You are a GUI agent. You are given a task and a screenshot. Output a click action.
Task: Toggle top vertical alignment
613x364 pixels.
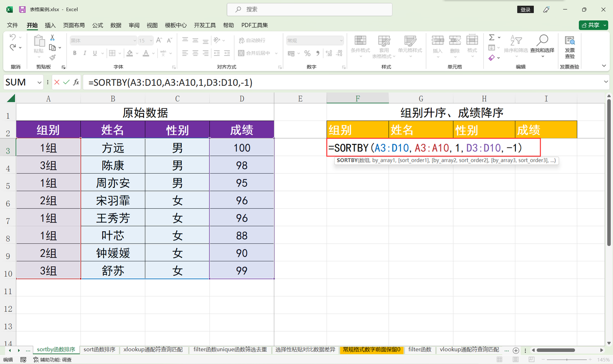[185, 40]
